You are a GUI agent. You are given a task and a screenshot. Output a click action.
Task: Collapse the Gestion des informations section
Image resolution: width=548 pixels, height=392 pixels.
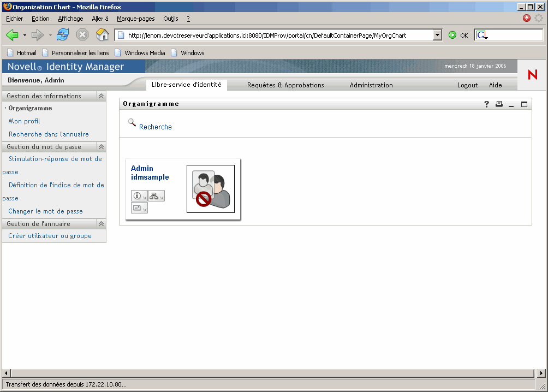click(101, 96)
